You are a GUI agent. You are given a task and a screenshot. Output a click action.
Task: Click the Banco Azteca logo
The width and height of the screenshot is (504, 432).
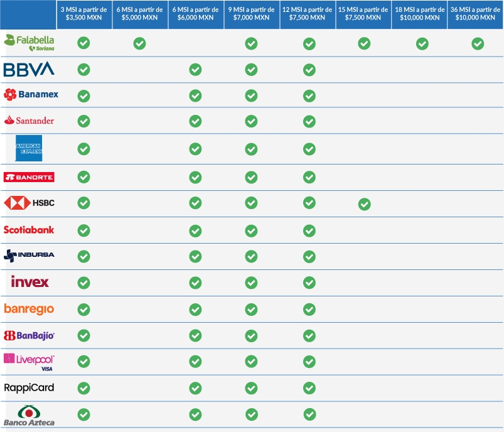point(29,416)
